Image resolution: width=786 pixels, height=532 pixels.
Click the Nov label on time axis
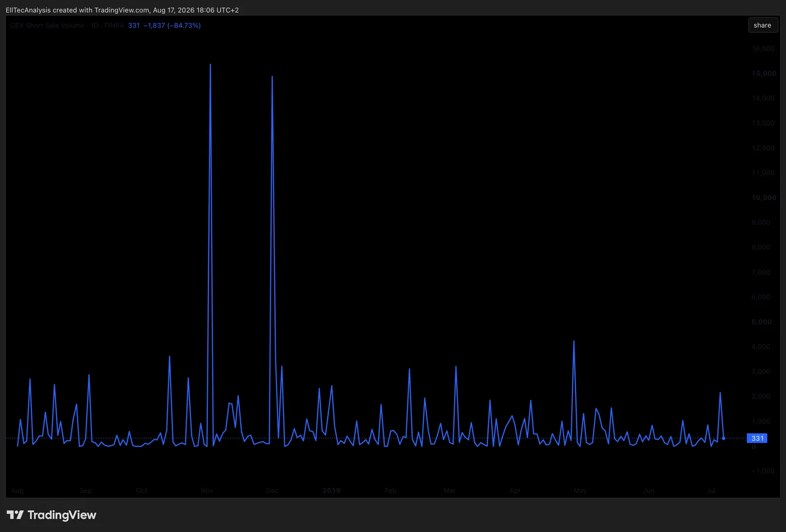tap(207, 490)
